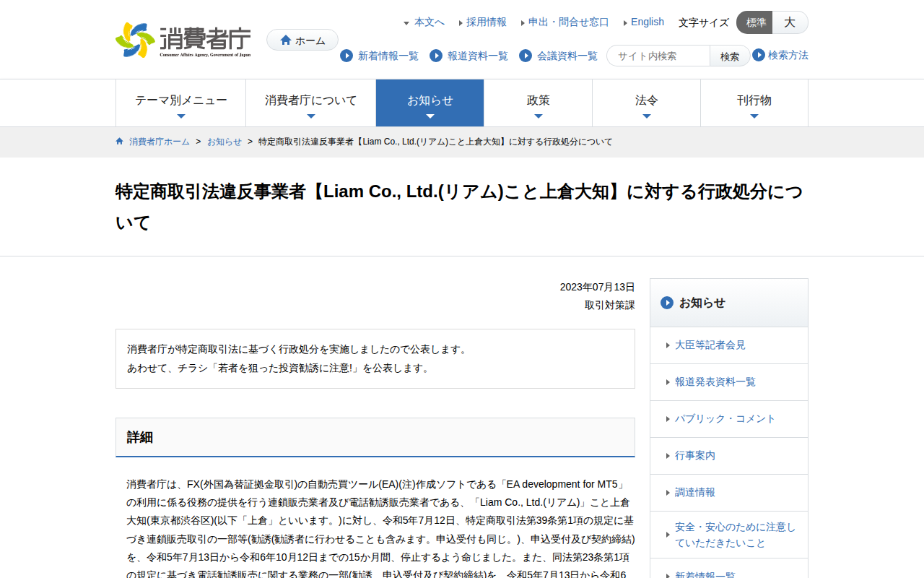The height and width of the screenshot is (578, 924).
Task: Click the page title about Liam Co., Ltd.
Action: point(459,207)
